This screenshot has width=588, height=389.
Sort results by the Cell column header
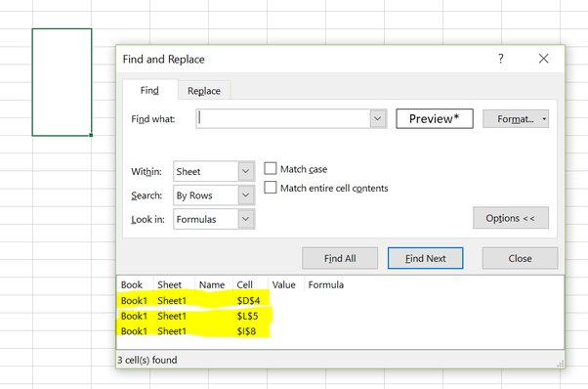point(250,284)
